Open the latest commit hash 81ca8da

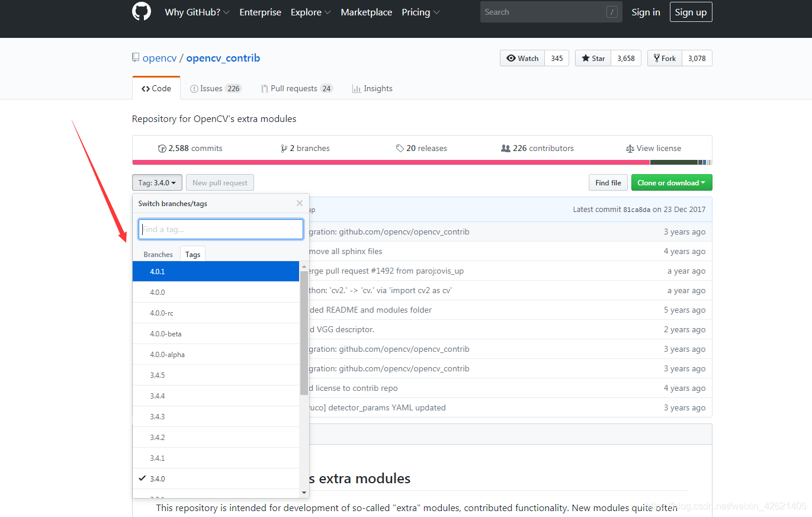637,210
